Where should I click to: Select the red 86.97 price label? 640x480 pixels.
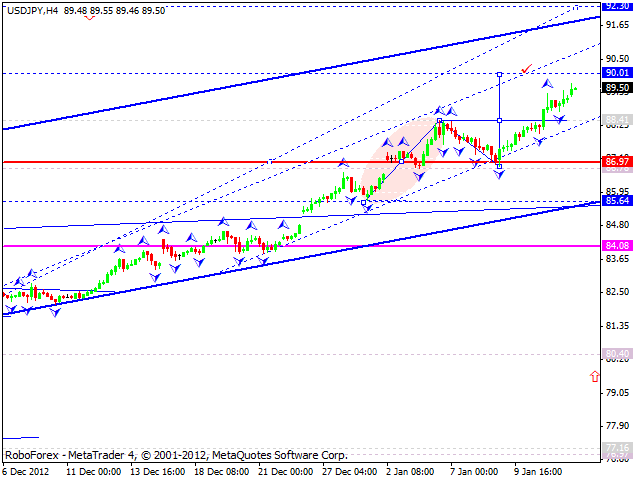point(616,161)
